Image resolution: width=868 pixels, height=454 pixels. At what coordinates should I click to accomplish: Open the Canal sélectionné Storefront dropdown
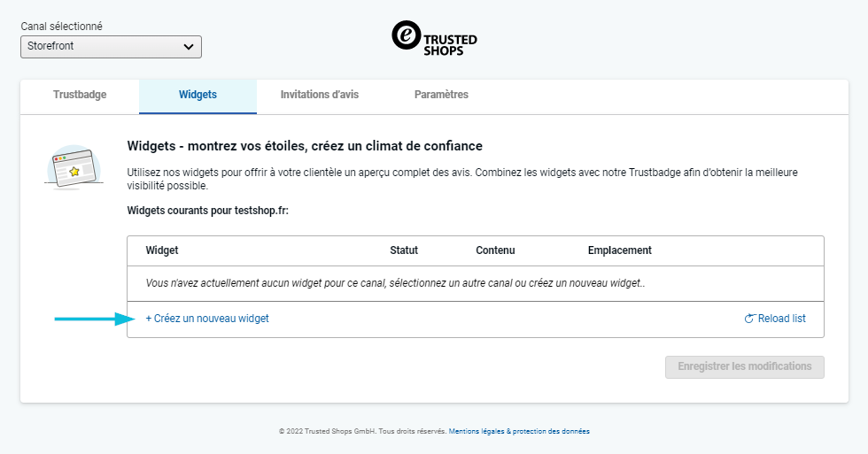point(111,47)
